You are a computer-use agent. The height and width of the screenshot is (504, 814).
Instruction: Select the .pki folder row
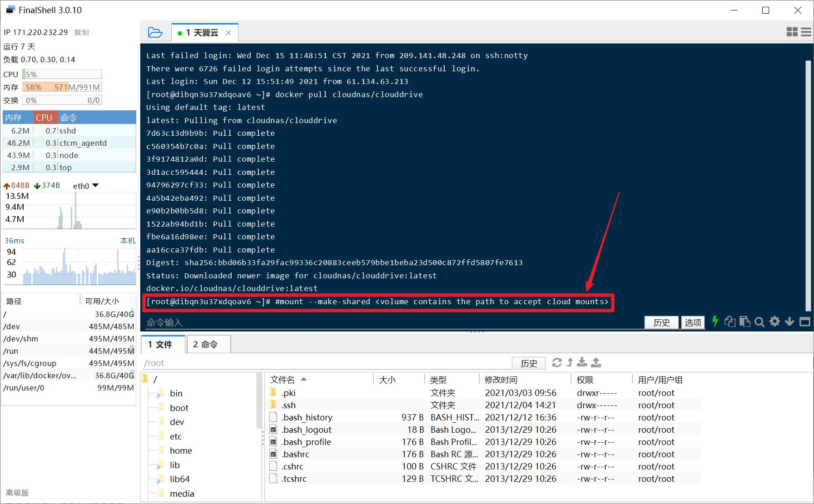coord(484,393)
